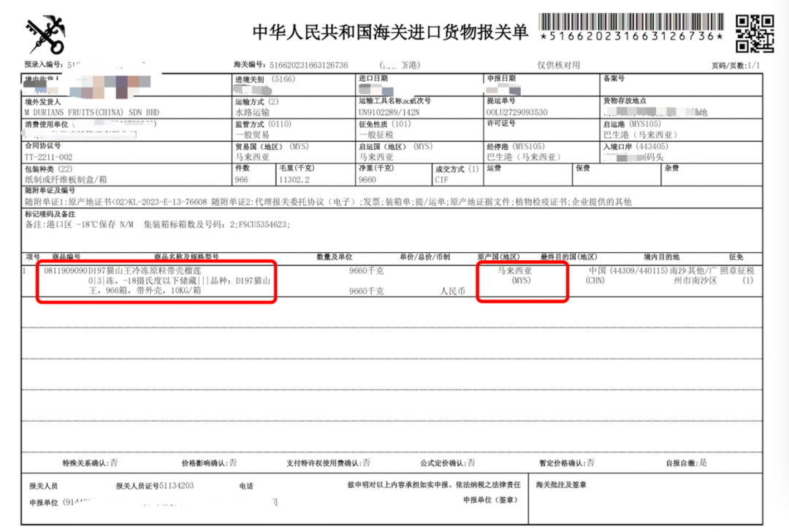The height and width of the screenshot is (532, 789).
Task: Select commodity code 0811909090
Action: click(66, 271)
